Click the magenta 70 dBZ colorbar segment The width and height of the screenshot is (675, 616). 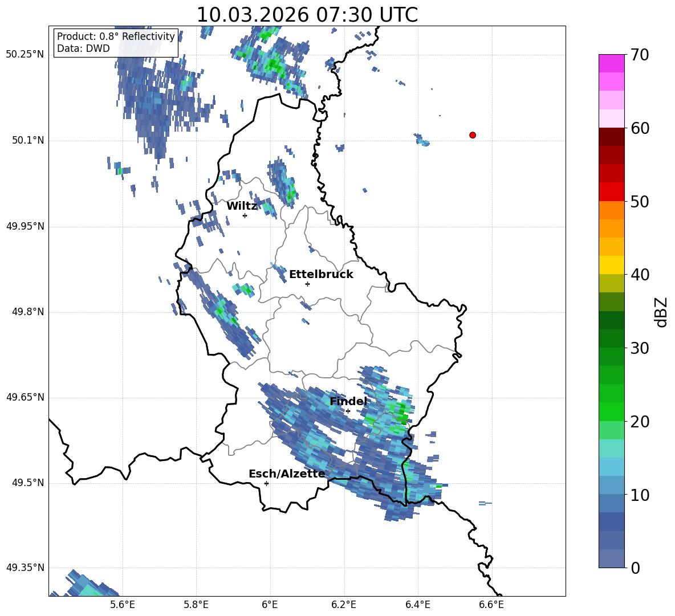[x=611, y=63]
